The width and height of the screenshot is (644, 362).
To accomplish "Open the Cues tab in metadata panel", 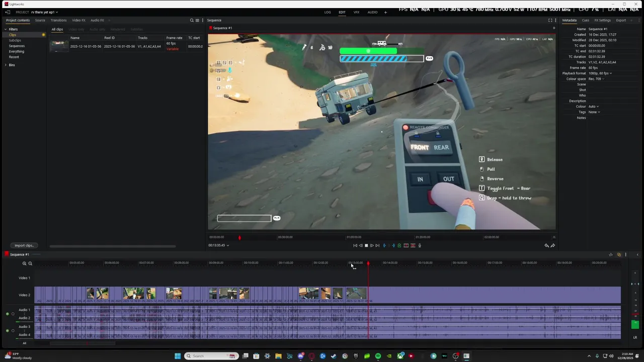I will point(586,20).
